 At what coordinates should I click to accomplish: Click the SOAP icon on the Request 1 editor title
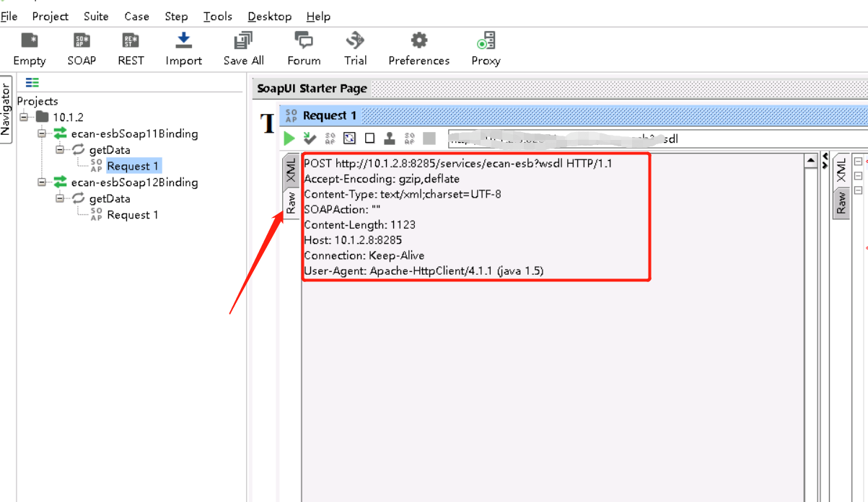(291, 115)
